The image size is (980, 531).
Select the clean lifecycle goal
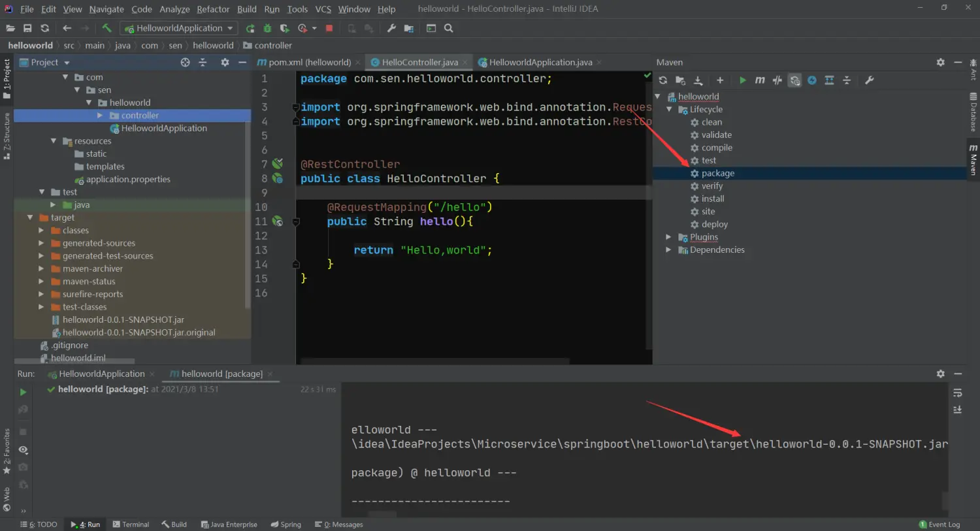[711, 122]
